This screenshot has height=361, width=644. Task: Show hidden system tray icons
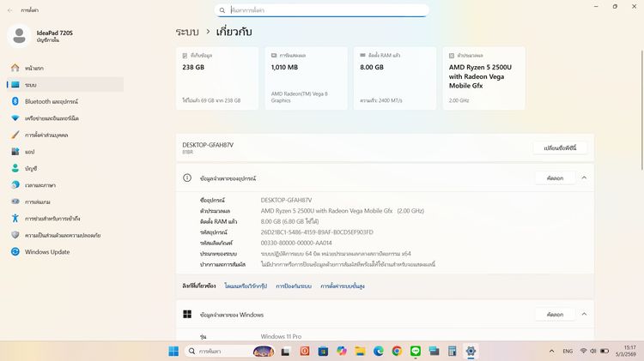[x=551, y=352]
